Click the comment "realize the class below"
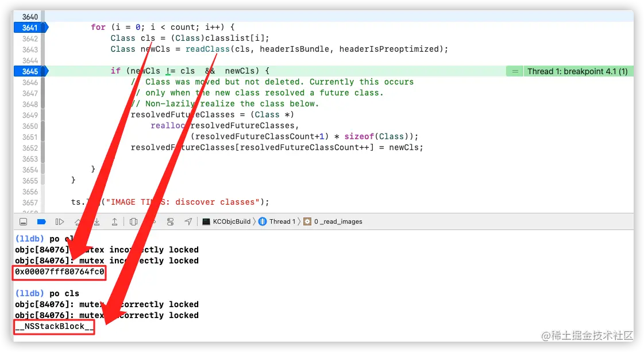This screenshot has width=644, height=352. click(259, 104)
